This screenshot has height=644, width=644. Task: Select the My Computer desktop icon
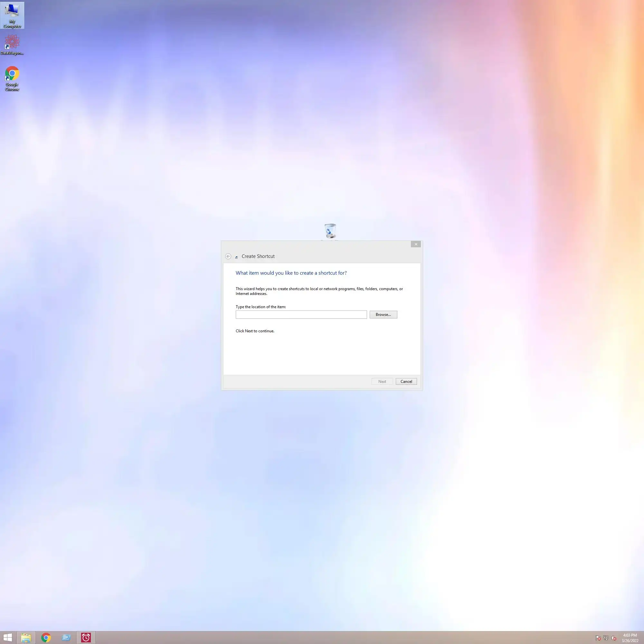12,15
